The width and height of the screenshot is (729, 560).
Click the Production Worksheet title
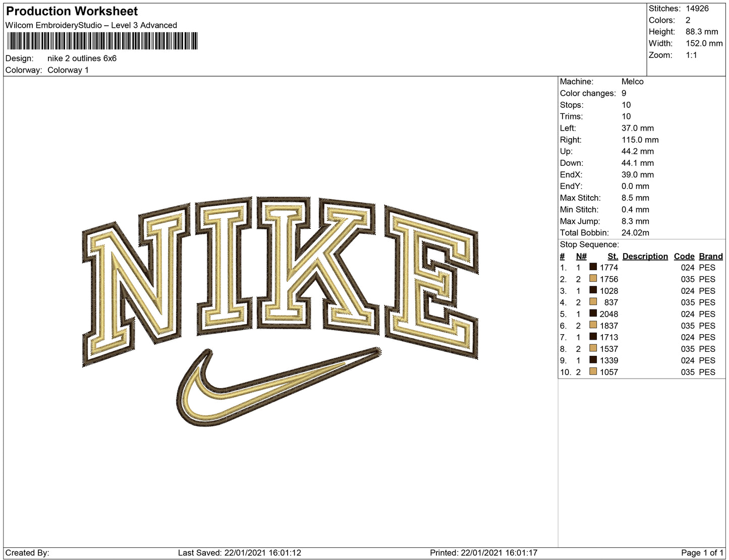click(x=72, y=11)
